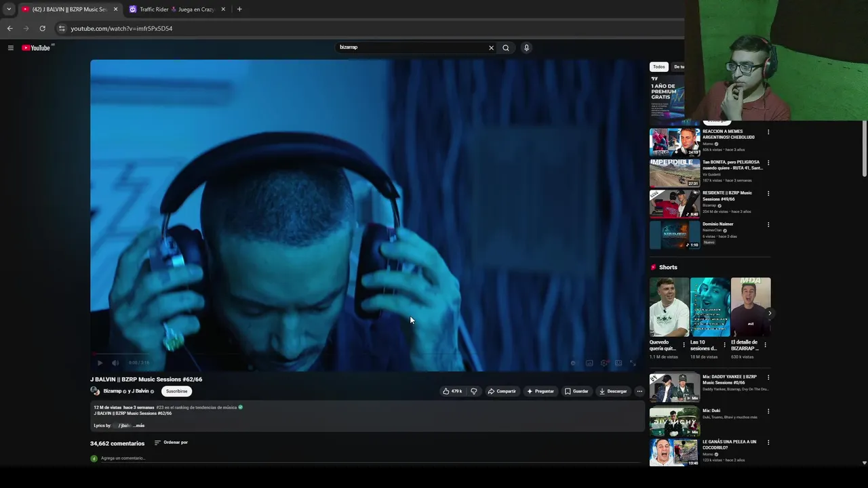
Task: Reload the page with refresh icon
Action: (x=42, y=28)
